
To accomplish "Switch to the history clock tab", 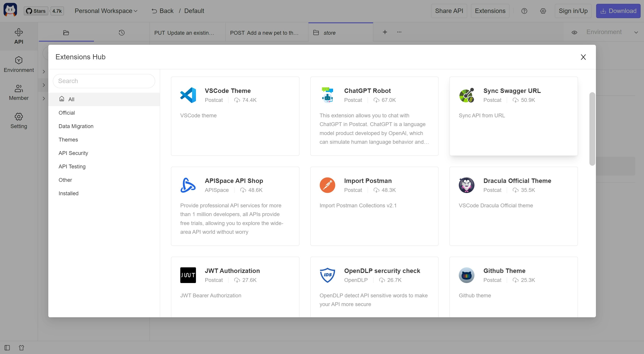I will coord(121,33).
